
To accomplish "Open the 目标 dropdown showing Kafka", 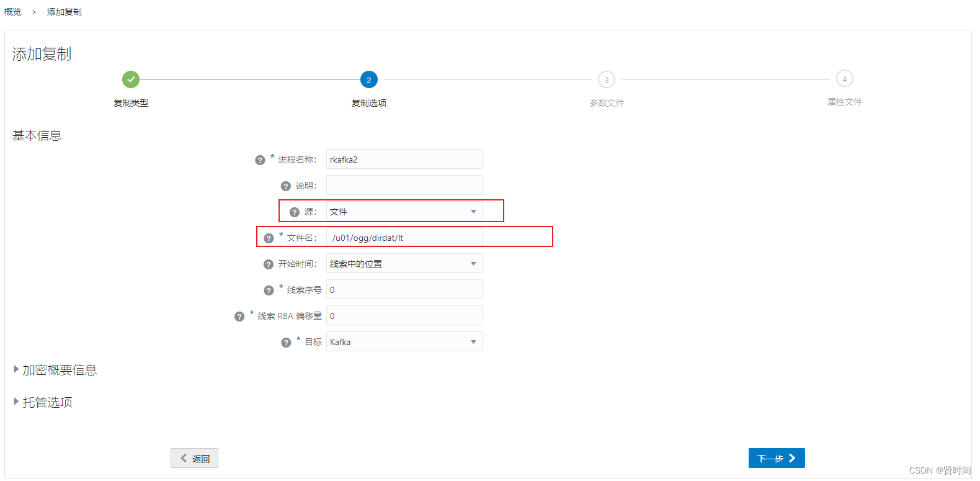I will [404, 342].
